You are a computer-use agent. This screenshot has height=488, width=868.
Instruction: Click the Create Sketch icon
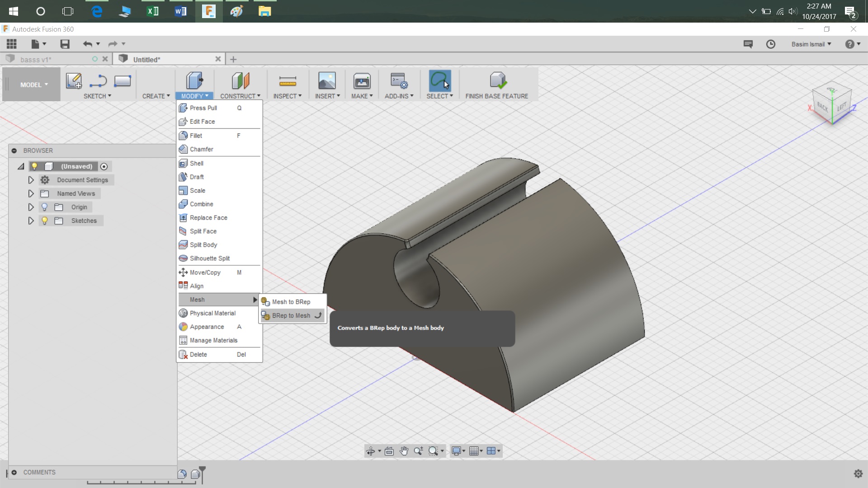point(74,81)
